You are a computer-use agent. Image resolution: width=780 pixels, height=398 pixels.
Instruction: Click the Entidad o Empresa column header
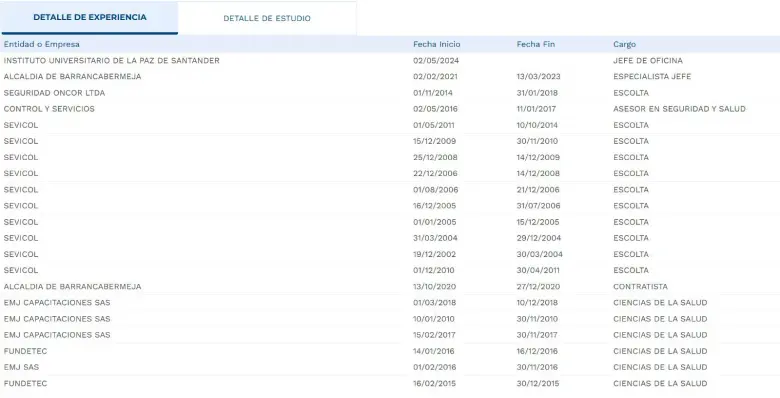click(x=42, y=44)
